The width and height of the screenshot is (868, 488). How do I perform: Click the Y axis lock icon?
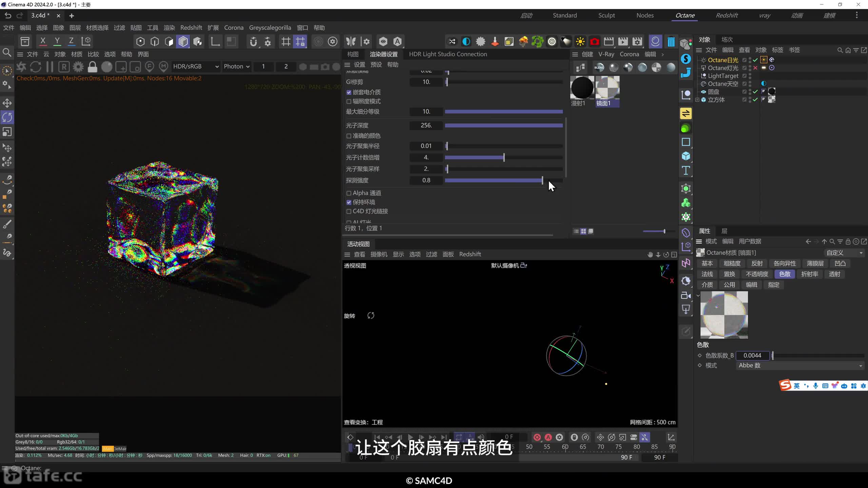click(57, 41)
